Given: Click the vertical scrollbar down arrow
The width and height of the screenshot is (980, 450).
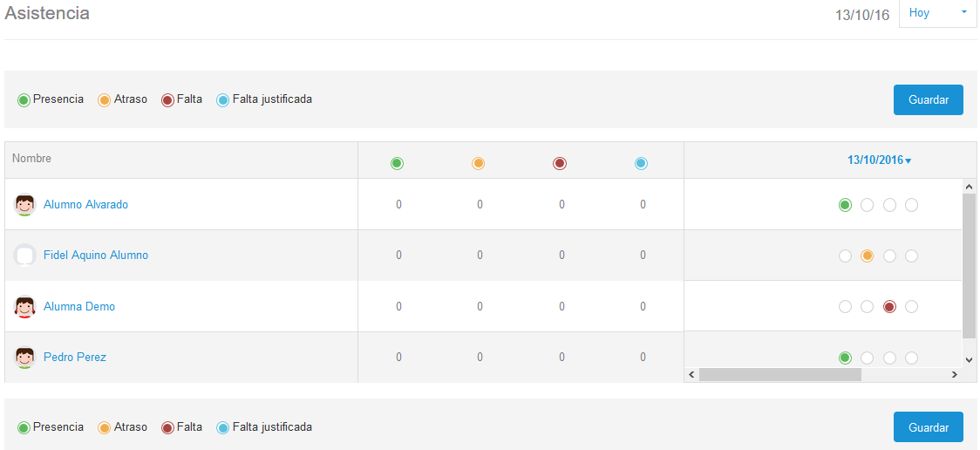Looking at the screenshot, I should click(x=969, y=358).
